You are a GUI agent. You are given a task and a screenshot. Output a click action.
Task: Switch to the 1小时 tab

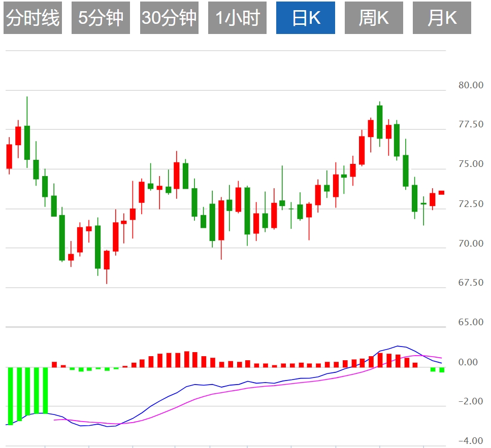237,18
